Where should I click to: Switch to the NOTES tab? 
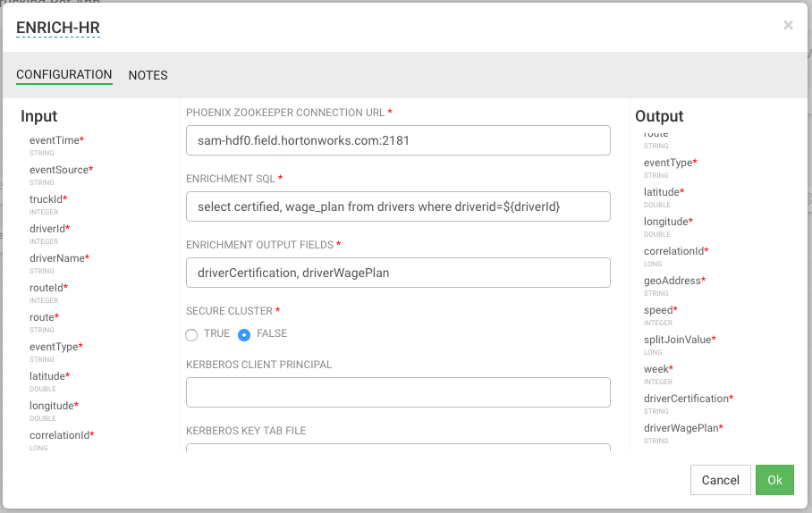(x=148, y=75)
